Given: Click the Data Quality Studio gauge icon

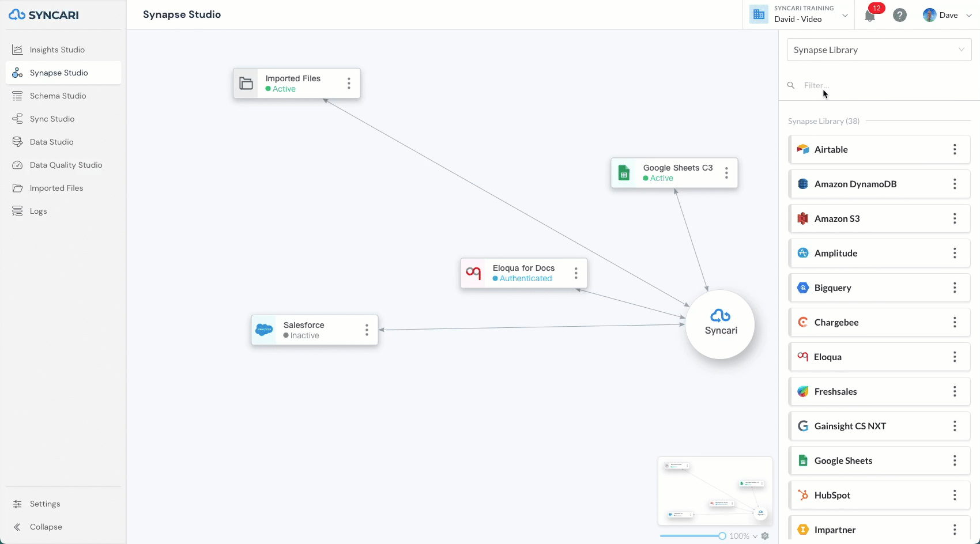Looking at the screenshot, I should (x=17, y=165).
